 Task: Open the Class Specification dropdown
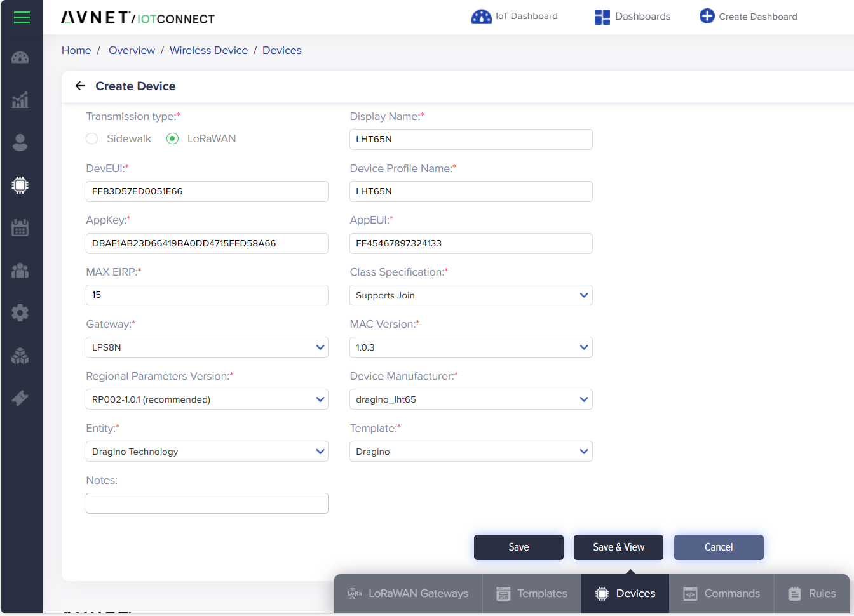pyautogui.click(x=471, y=295)
